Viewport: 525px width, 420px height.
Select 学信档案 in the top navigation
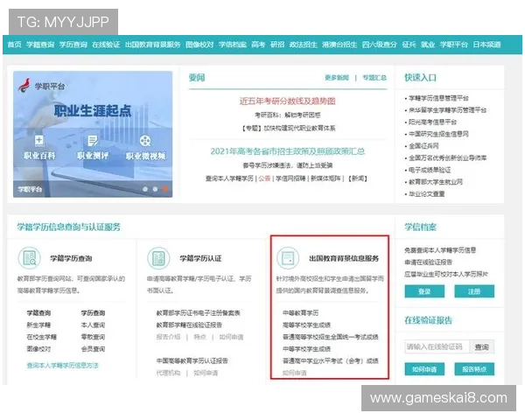(233, 45)
